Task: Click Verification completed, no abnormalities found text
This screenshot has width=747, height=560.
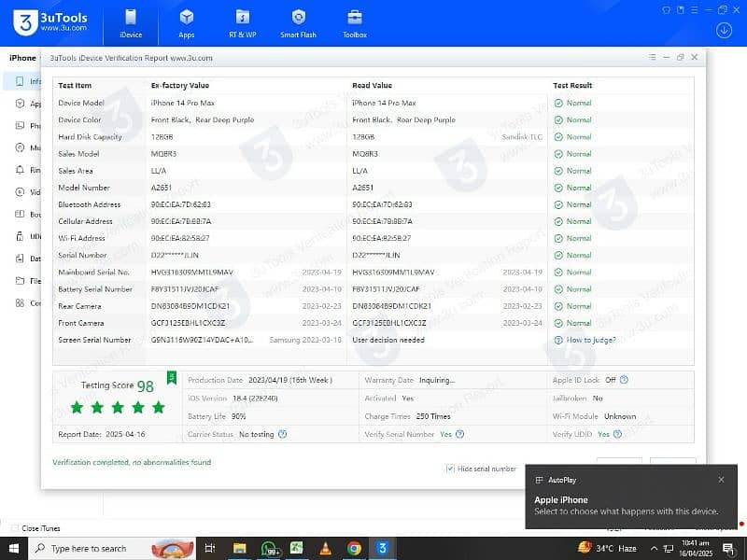Action: click(132, 462)
